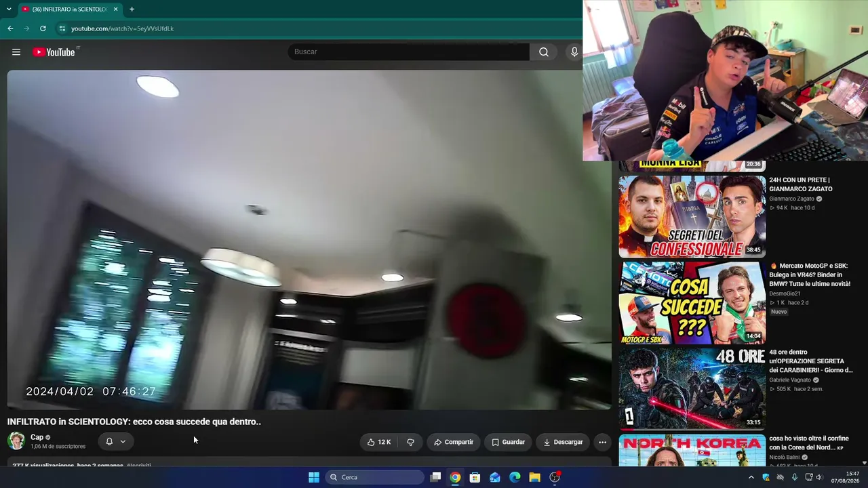
Task: Open the MONNA LISA video thumbnail
Action: coord(692,166)
